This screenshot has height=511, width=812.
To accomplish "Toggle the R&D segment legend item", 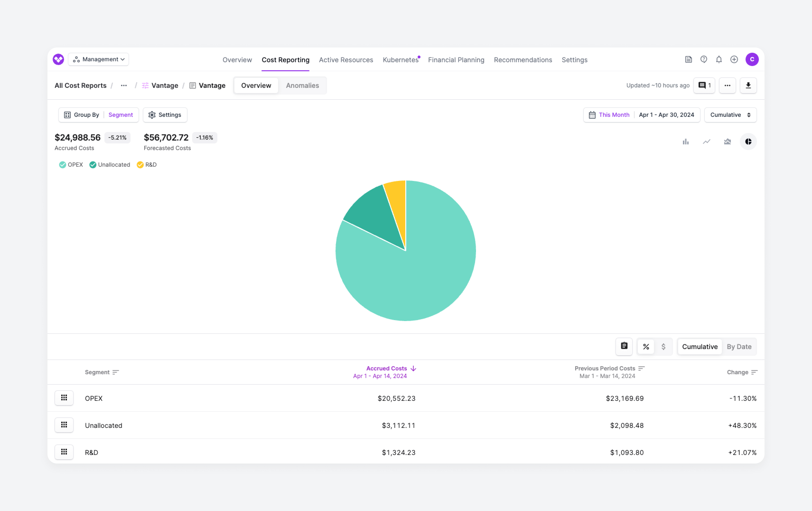I will pyautogui.click(x=147, y=165).
